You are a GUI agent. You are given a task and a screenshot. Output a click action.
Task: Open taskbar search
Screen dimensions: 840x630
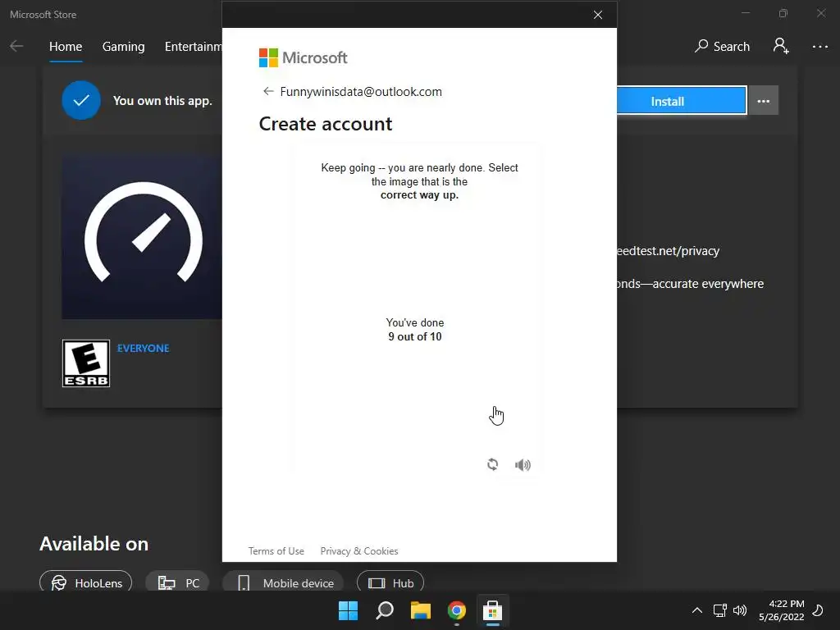[x=385, y=610]
